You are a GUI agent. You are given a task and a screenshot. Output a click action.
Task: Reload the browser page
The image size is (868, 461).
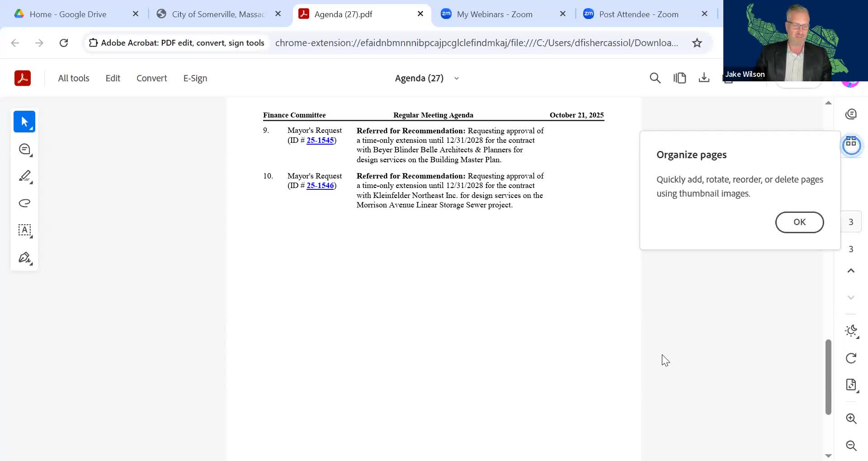[x=64, y=43]
